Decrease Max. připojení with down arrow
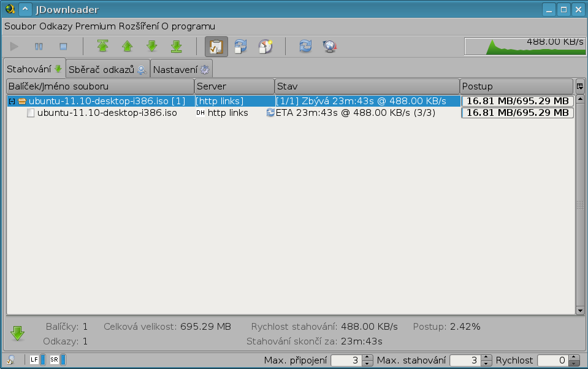The height and width of the screenshot is (369, 588). (x=368, y=363)
